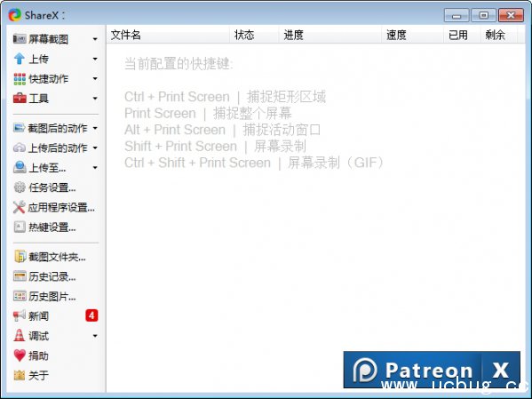Click the red 捐助 heart icon
Image resolution: width=532 pixels, height=399 pixels.
(x=20, y=355)
